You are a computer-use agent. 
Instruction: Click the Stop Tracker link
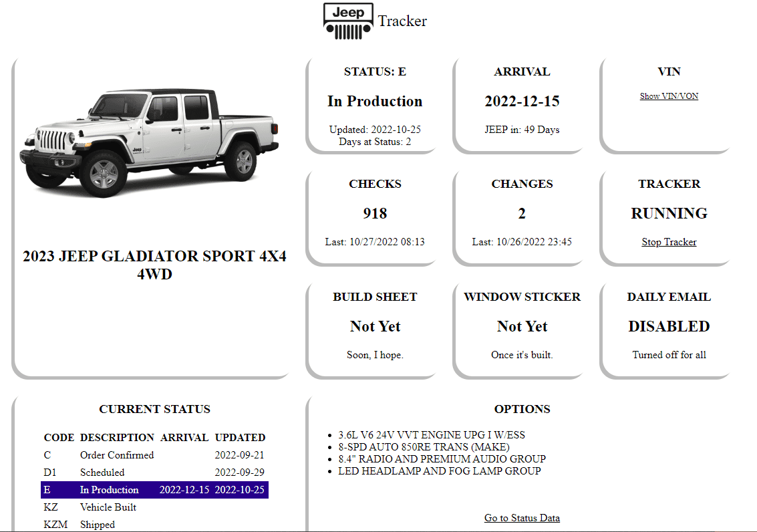click(669, 242)
